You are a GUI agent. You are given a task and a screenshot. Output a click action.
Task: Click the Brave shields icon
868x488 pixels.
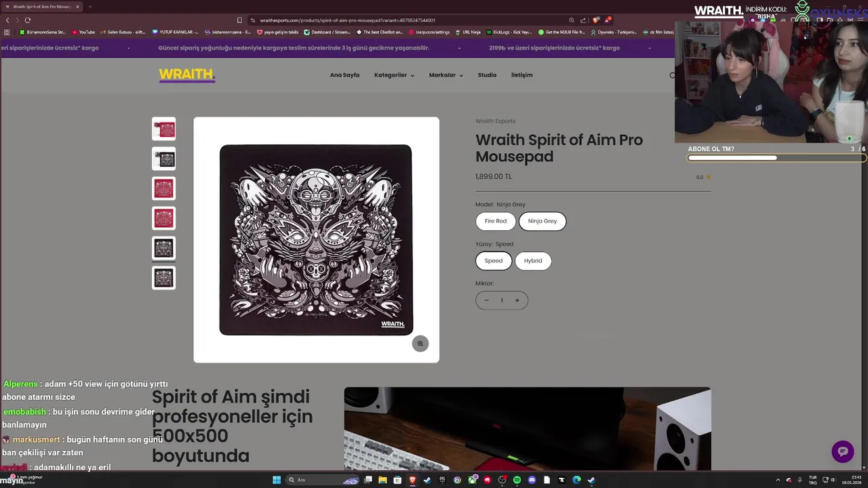595,20
